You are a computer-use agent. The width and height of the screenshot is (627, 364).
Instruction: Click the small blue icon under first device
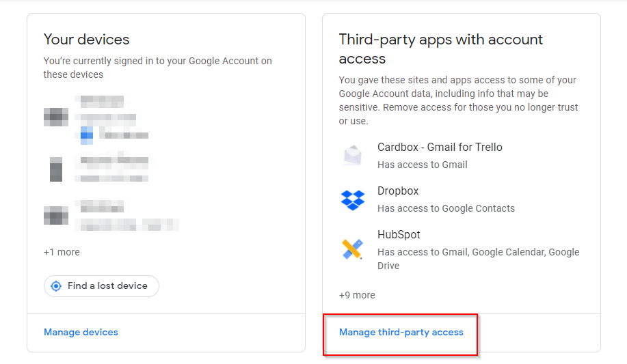87,135
